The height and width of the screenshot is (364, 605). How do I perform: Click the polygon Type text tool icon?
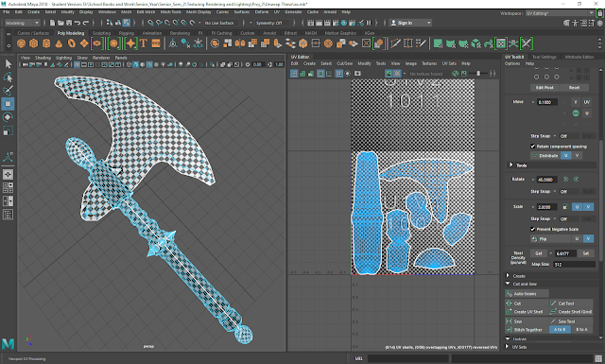coord(144,43)
